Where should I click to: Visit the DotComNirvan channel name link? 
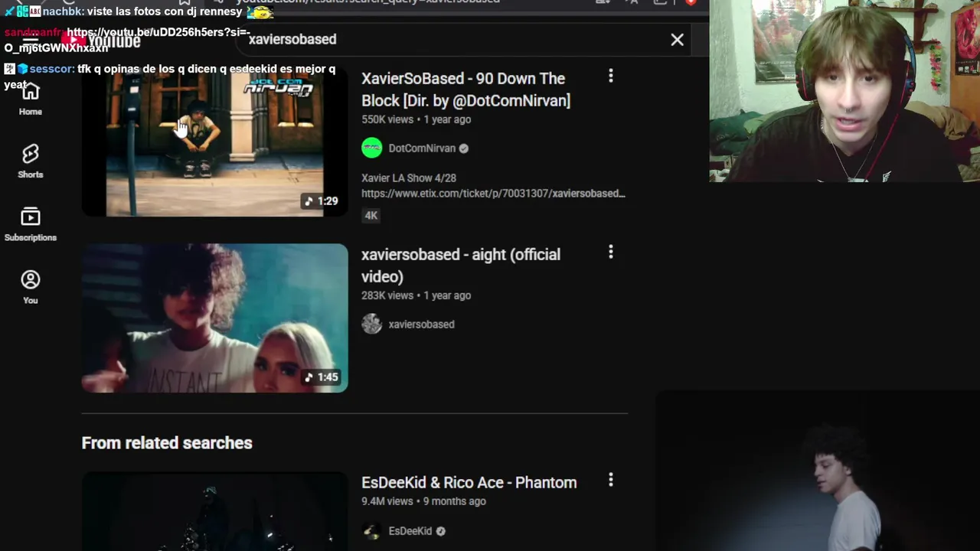coord(422,148)
